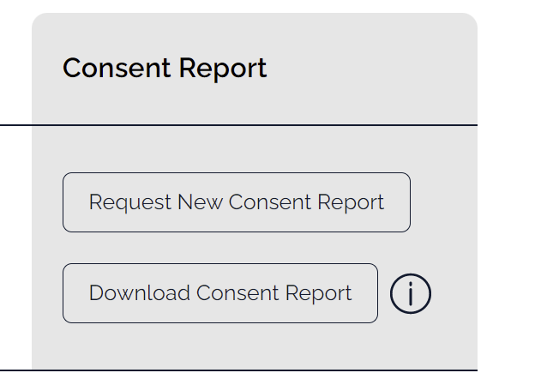Image resolution: width=536 pixels, height=392 pixels.
Task: Activate the lower outlined button beside the info icon
Action: (220, 293)
